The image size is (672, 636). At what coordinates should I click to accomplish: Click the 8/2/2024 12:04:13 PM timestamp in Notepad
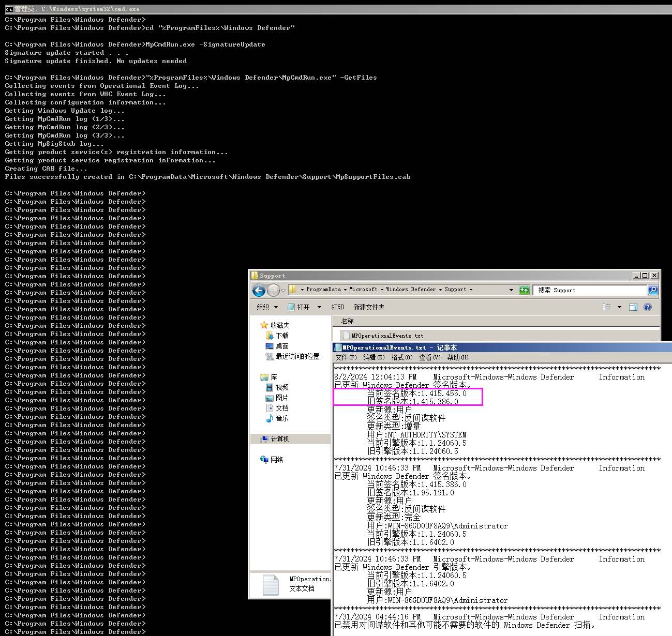tap(376, 377)
